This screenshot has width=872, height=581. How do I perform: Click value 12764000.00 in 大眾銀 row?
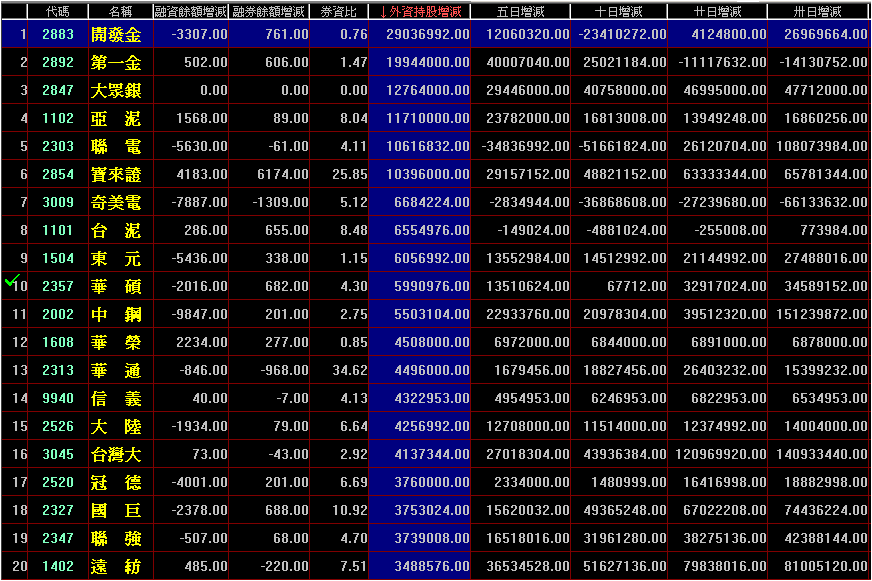428,90
